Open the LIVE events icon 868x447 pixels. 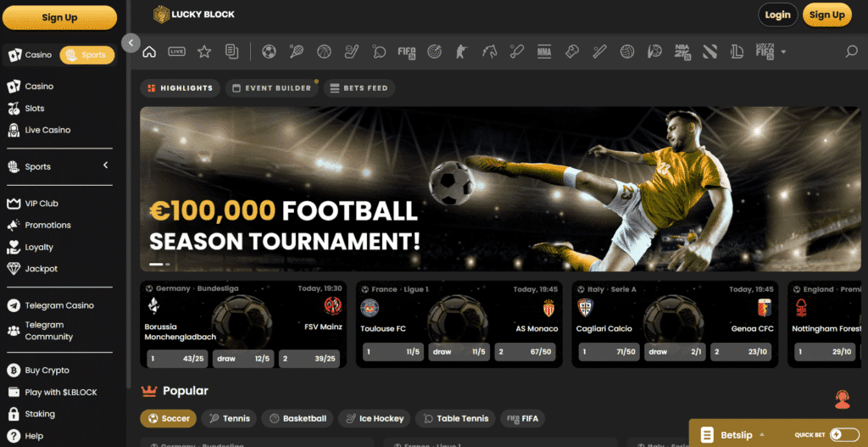(x=176, y=52)
